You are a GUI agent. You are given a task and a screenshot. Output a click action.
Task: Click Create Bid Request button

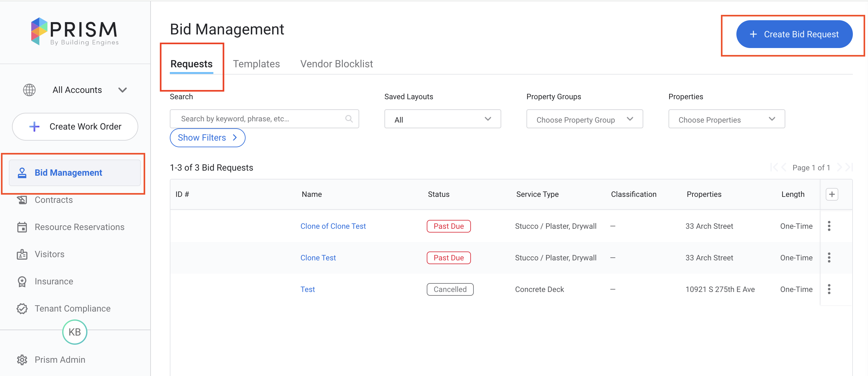tap(794, 34)
